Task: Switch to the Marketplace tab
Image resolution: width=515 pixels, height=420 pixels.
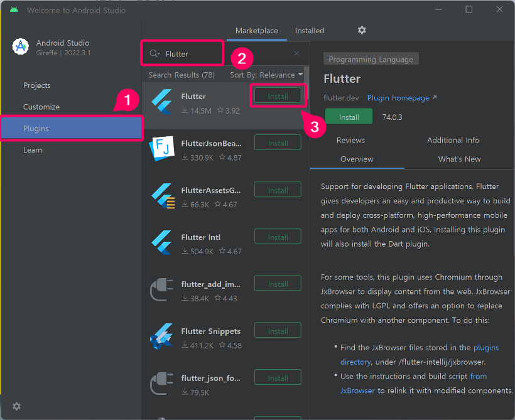Action: (256, 31)
